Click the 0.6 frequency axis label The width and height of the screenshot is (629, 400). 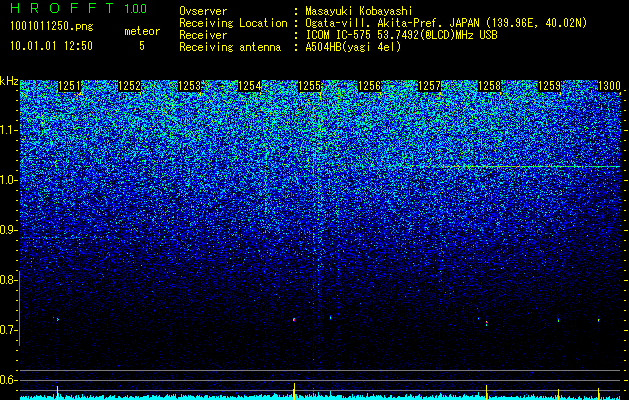point(8,380)
